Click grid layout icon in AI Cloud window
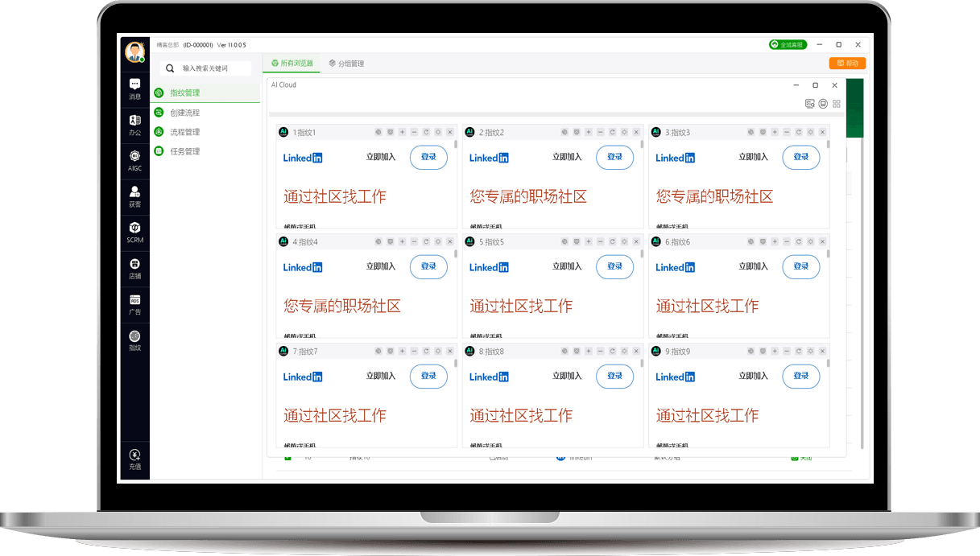The image size is (980, 556). click(x=837, y=104)
